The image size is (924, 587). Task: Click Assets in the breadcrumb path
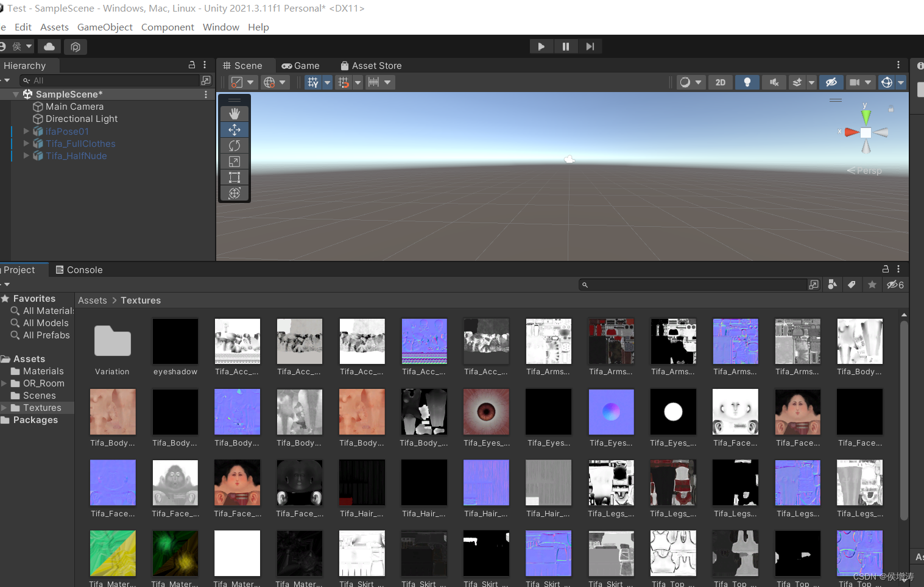pos(93,301)
